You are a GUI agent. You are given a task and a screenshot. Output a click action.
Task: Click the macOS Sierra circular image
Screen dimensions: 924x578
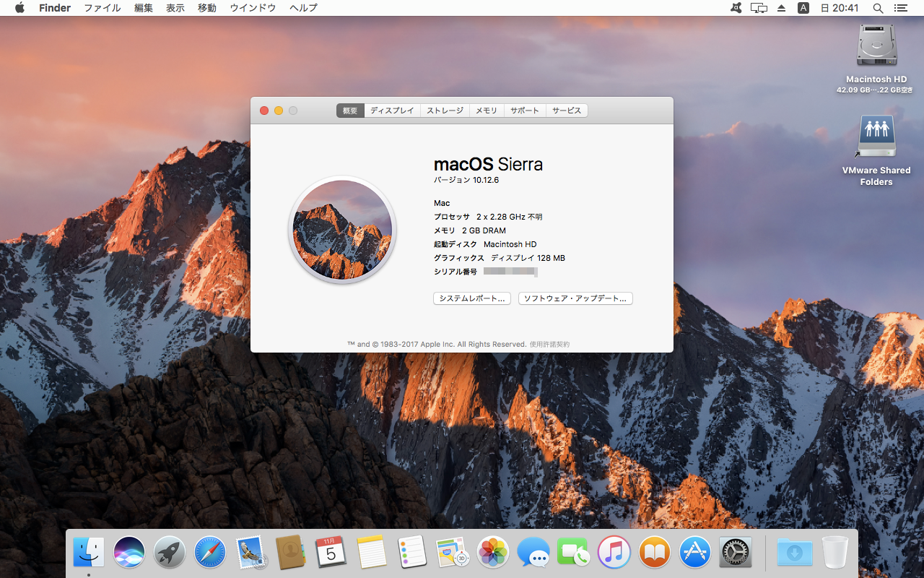tap(342, 230)
